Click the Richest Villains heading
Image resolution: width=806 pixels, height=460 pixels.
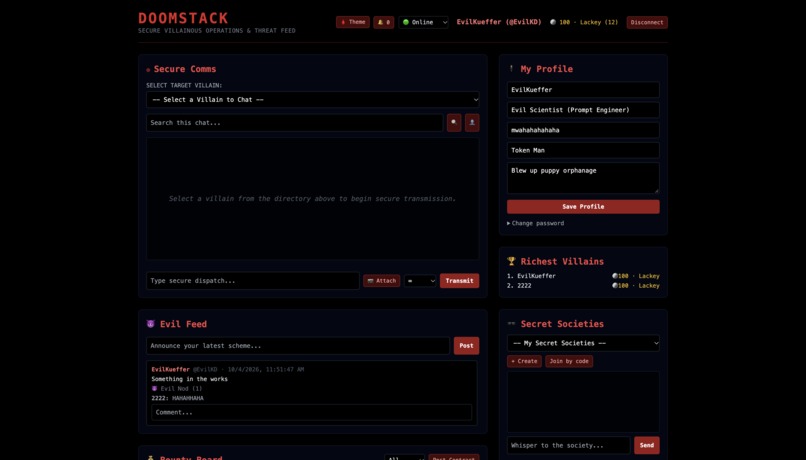tap(562, 261)
